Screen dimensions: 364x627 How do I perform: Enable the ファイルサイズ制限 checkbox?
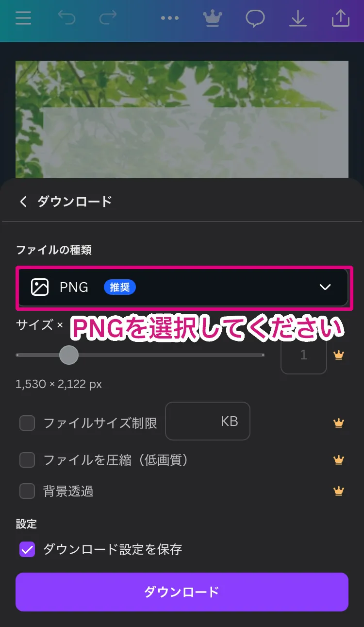[x=27, y=423]
